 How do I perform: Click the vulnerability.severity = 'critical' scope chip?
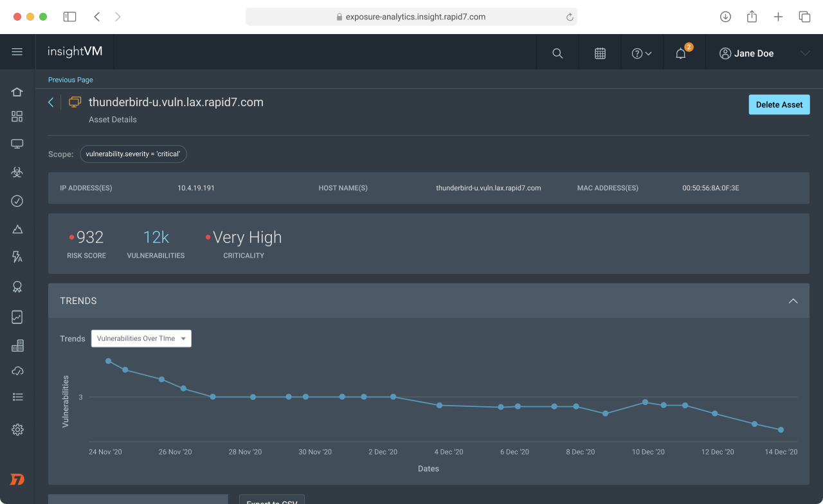pyautogui.click(x=133, y=154)
